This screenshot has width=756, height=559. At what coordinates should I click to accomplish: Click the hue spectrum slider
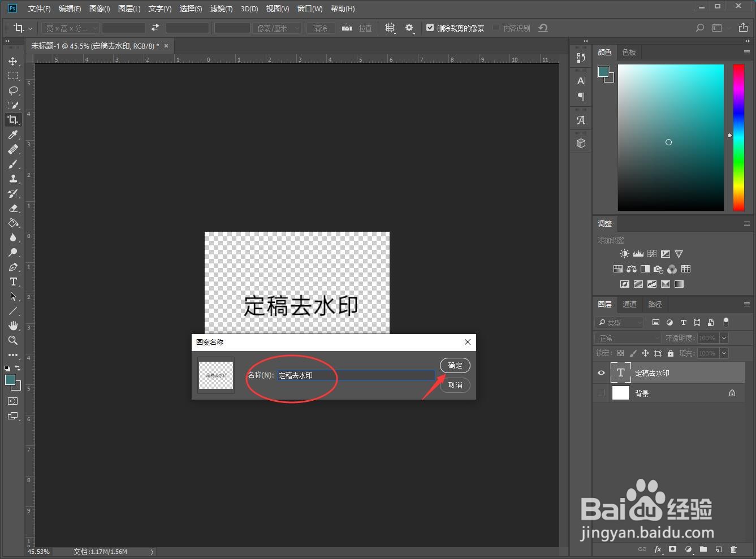(738, 137)
